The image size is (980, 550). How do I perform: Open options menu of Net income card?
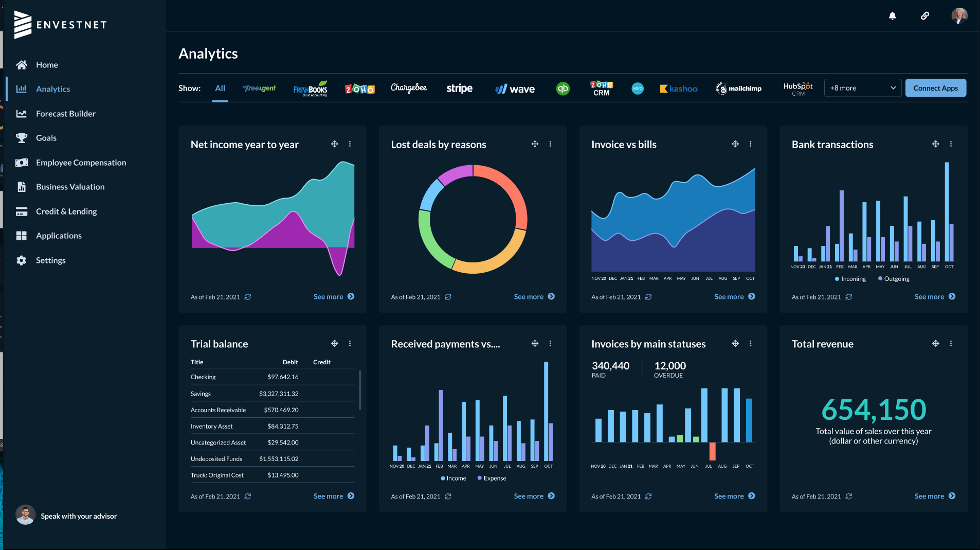click(350, 144)
